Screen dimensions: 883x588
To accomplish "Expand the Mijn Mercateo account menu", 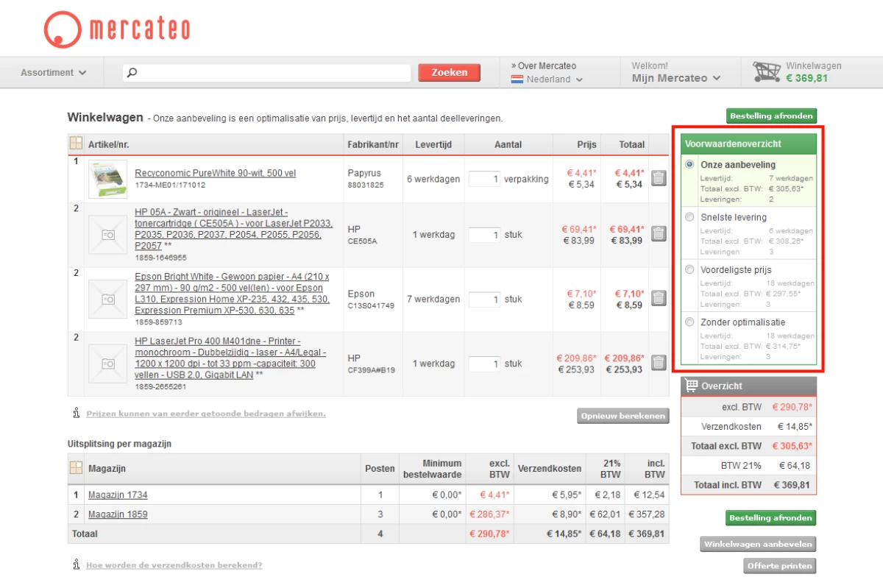I will 675,78.
